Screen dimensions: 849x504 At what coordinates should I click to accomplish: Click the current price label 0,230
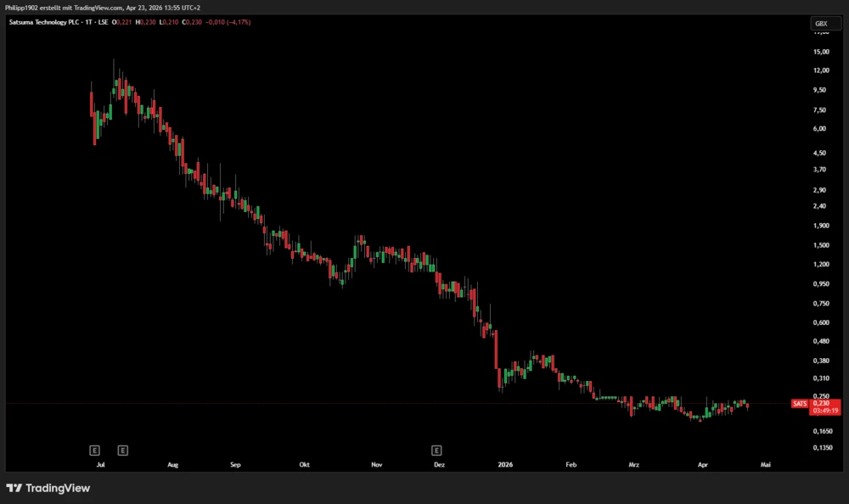822,403
